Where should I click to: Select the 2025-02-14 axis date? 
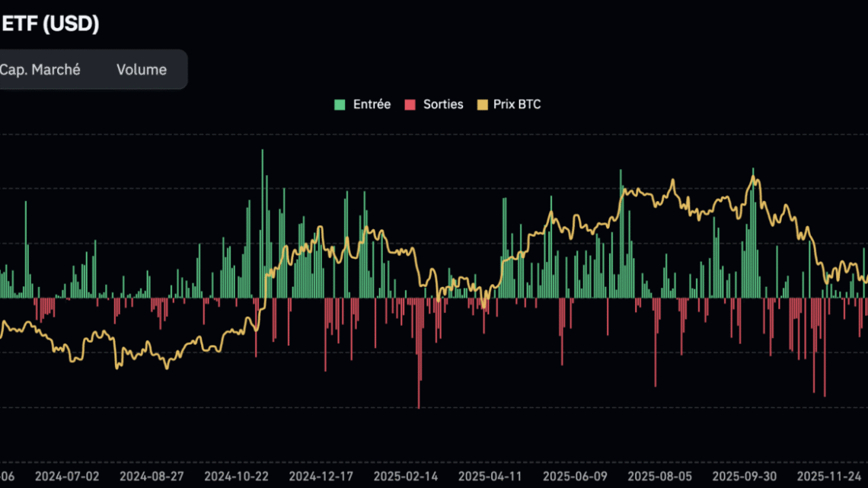406,477
